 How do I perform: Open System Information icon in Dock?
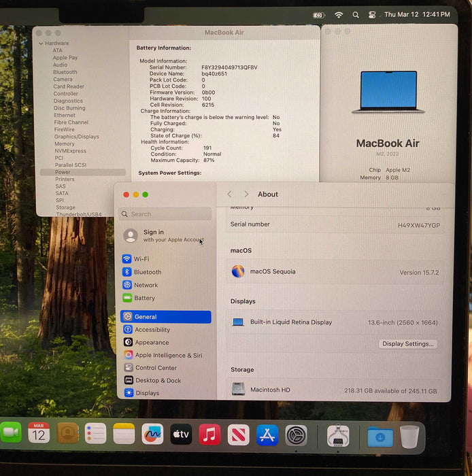[338, 436]
